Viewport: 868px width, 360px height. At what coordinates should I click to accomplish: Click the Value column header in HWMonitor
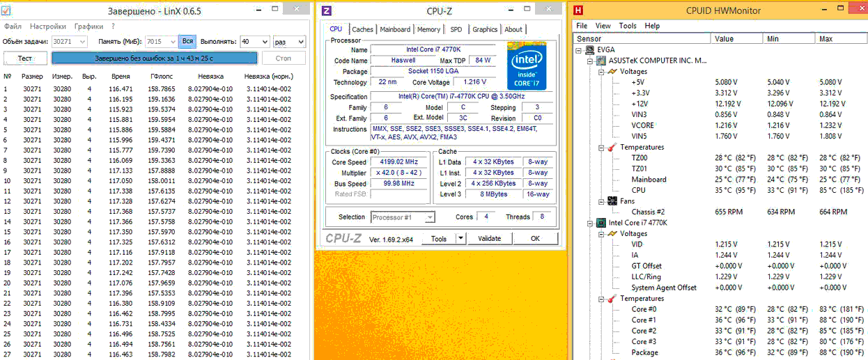(737, 38)
